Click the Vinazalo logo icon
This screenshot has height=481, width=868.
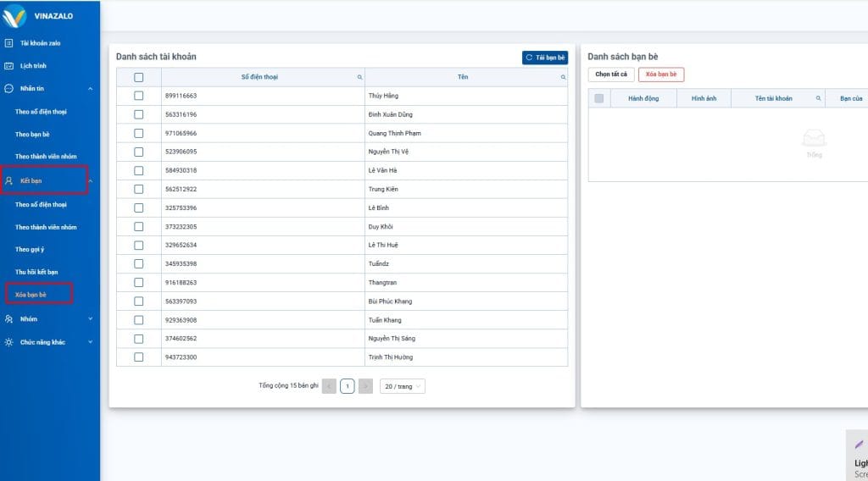(15, 16)
